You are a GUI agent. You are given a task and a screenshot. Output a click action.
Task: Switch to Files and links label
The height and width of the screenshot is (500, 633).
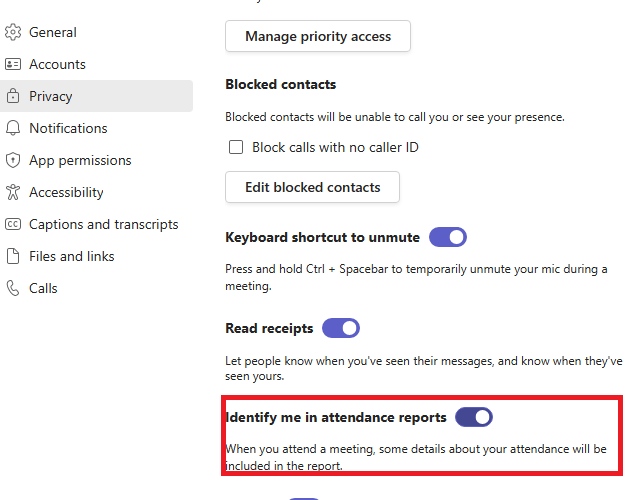[72, 256]
